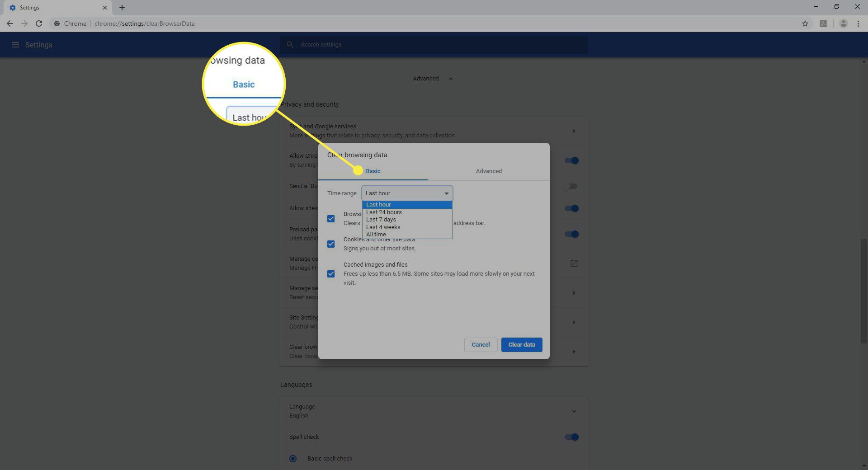This screenshot has width=868, height=470.
Task: Select Basic spell check radio button
Action: point(293,459)
